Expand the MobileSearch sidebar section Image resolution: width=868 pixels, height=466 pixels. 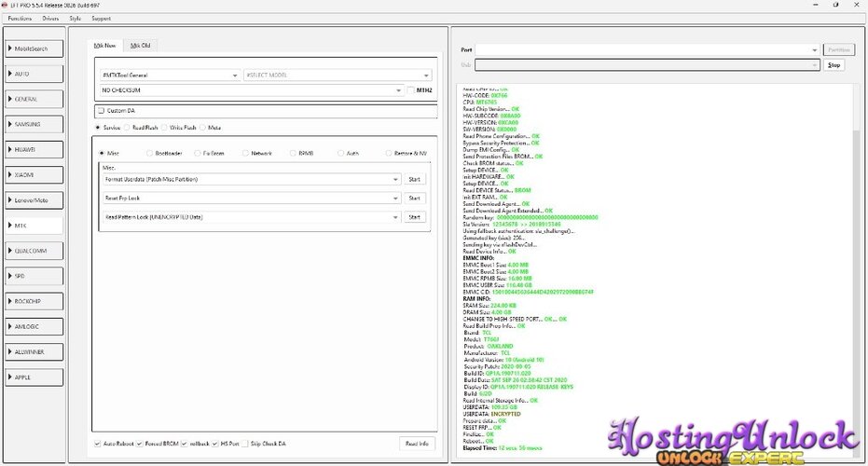coord(34,48)
